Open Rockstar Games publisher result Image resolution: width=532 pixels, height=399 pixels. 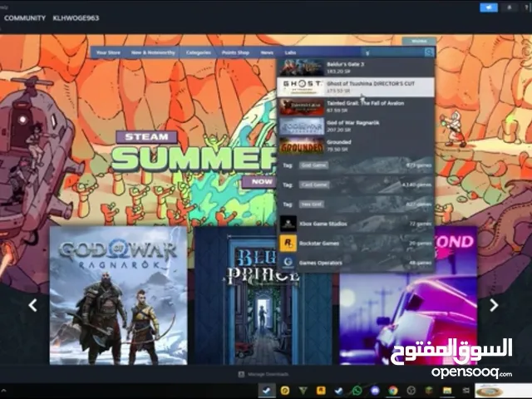pyautogui.click(x=356, y=243)
